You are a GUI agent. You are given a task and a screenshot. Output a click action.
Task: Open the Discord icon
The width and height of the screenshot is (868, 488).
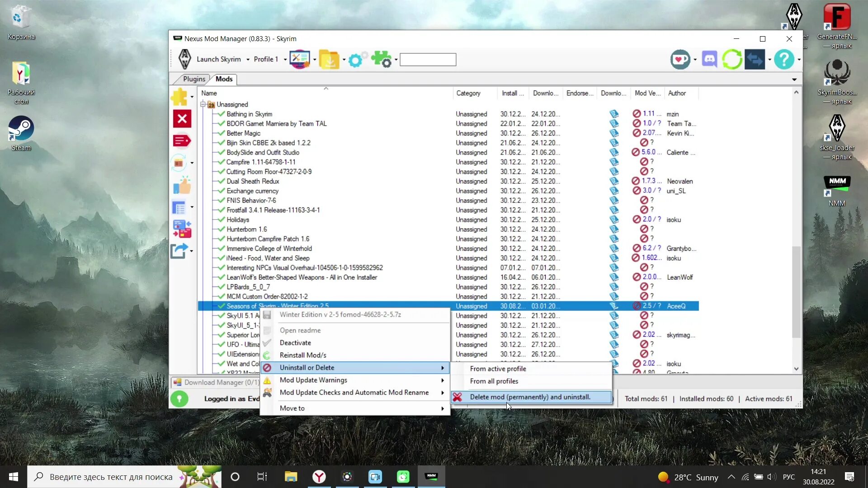(709, 59)
